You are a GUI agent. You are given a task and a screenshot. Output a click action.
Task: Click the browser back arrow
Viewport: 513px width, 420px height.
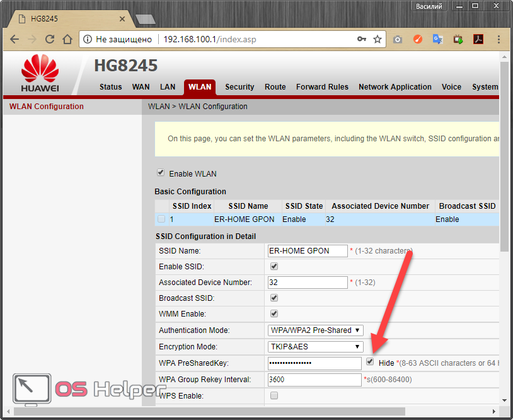(x=15, y=39)
